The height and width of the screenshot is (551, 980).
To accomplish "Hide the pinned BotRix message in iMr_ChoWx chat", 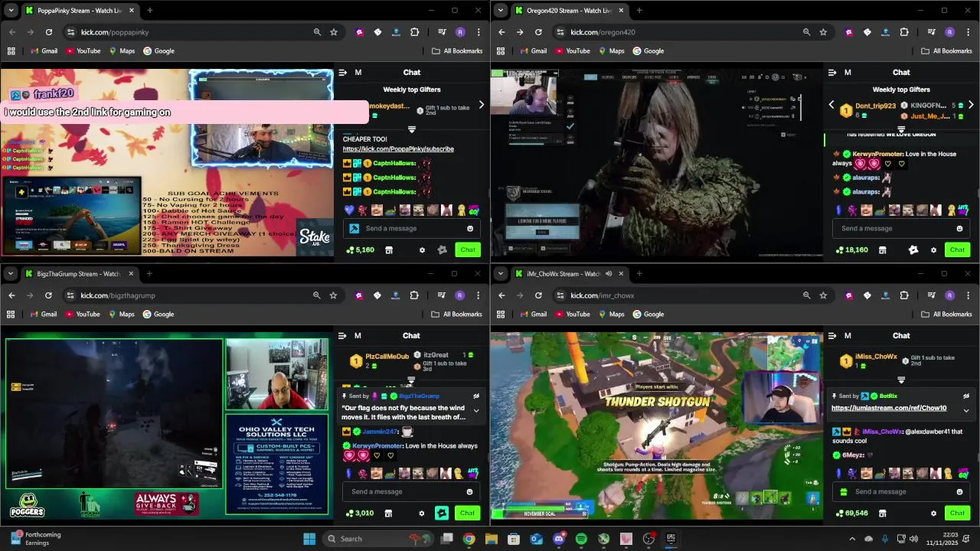I will coord(965,396).
